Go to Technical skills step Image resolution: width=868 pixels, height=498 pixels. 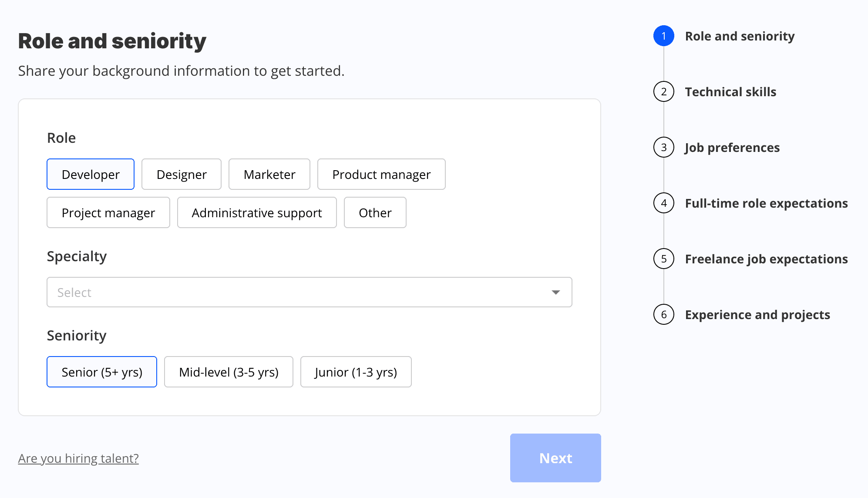(730, 92)
